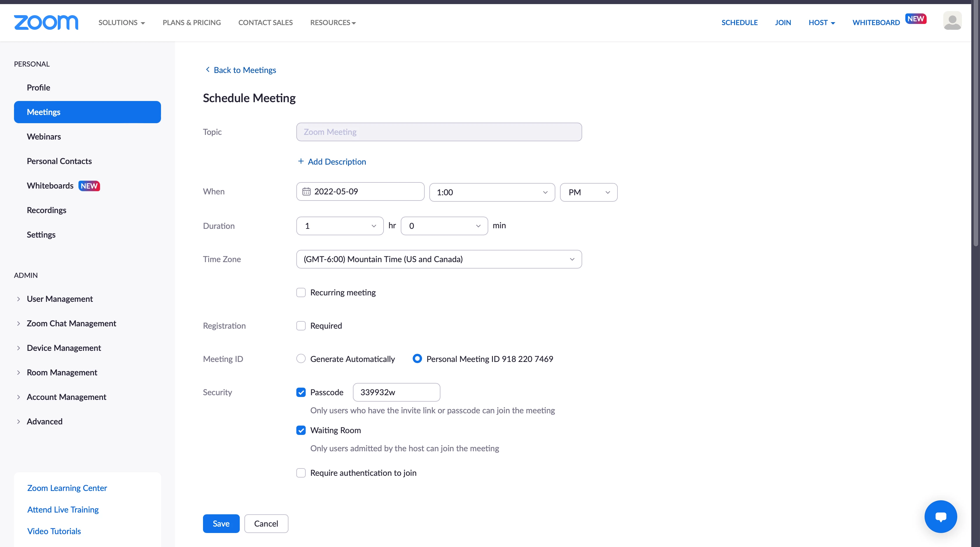Enable the Recurring meeting checkbox

(301, 292)
